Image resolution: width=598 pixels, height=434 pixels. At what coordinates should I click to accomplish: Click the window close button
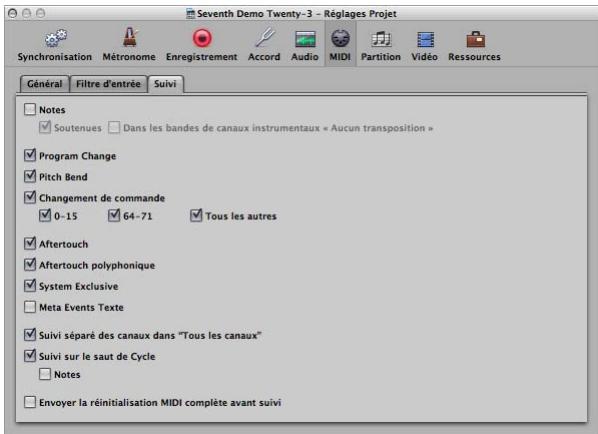pyautogui.click(x=13, y=14)
